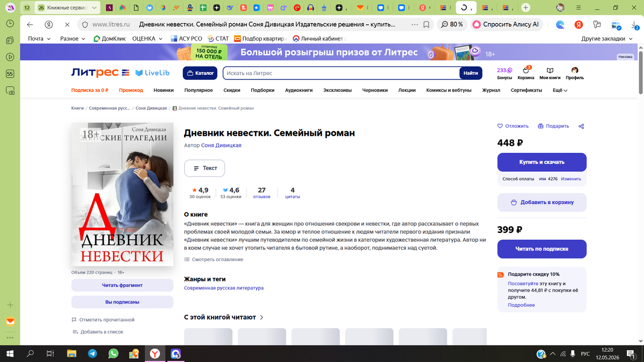Open Telegram from the Windows taskbar
Screen dimensions: 644x362
92,354
